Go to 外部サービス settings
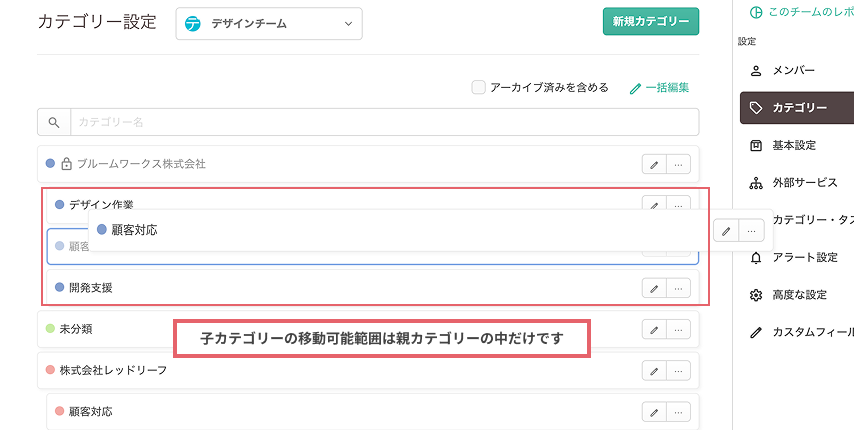This screenshot has width=854, height=430. (804, 183)
